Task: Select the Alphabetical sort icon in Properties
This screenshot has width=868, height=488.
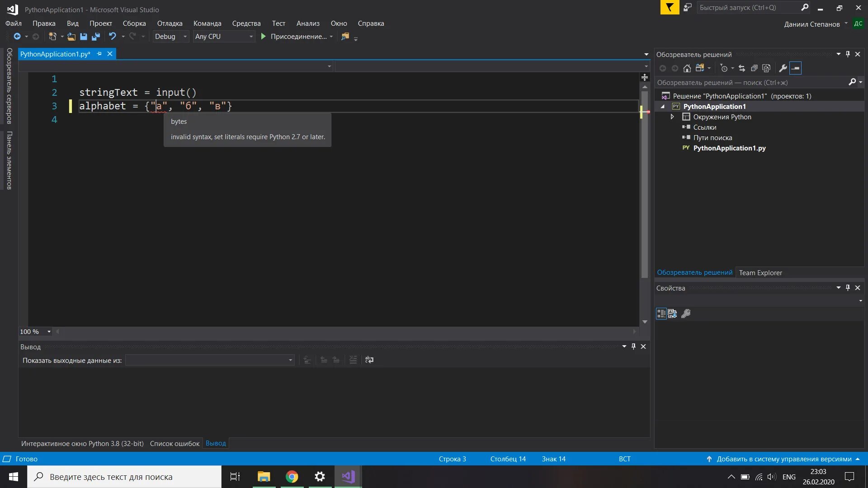Action: pos(673,314)
